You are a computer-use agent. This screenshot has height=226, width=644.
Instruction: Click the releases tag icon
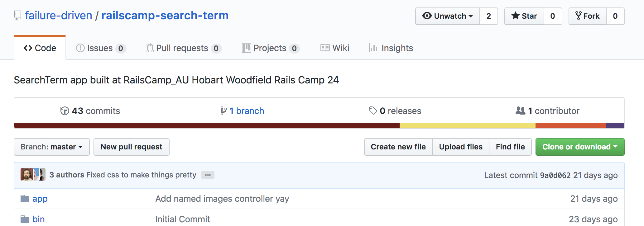pyautogui.click(x=373, y=111)
